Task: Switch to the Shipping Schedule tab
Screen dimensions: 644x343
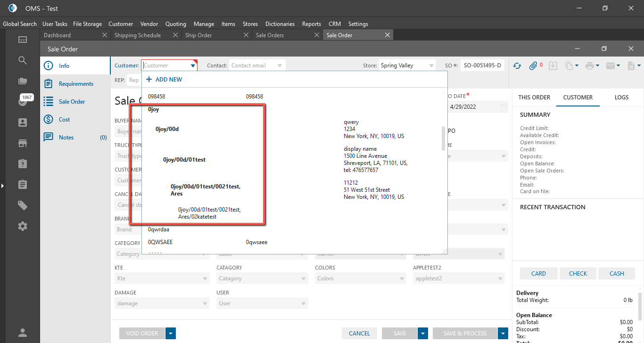Action: click(x=138, y=35)
